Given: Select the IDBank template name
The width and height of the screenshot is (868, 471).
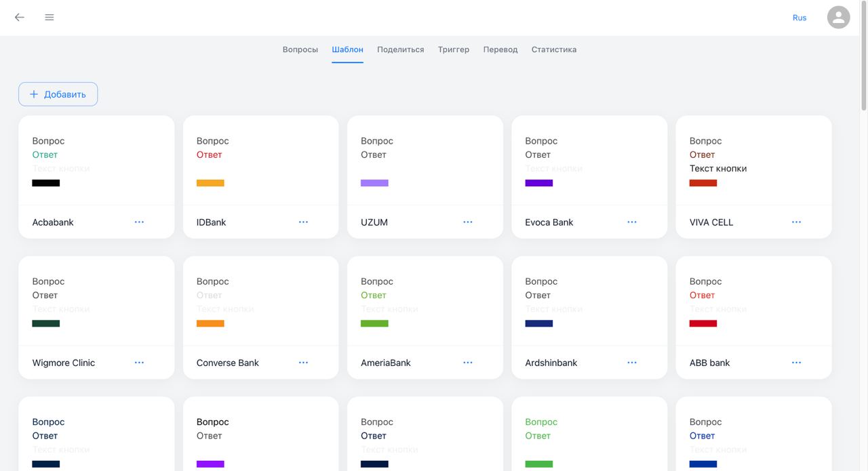Looking at the screenshot, I should click(x=212, y=222).
